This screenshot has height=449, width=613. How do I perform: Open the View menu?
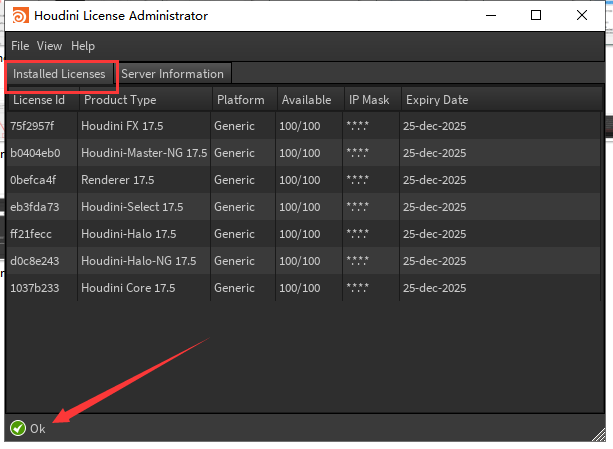click(49, 46)
